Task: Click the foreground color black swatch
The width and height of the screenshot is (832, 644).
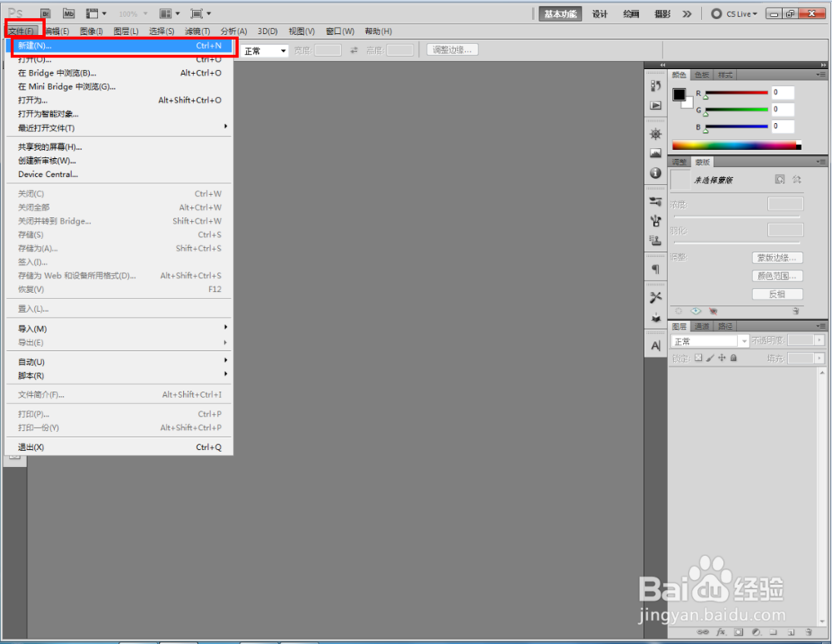Action: coord(679,94)
